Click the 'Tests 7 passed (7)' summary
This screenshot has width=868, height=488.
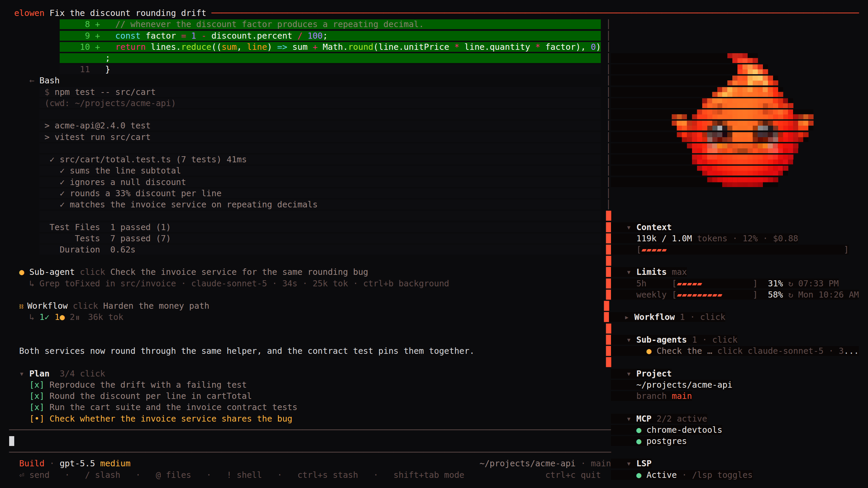[x=123, y=239]
